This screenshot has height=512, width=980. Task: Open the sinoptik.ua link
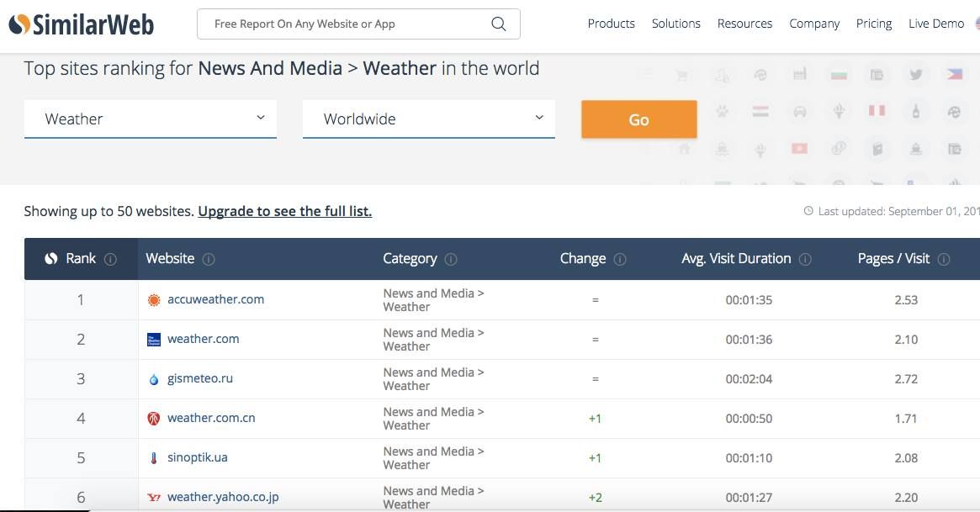coord(198,457)
